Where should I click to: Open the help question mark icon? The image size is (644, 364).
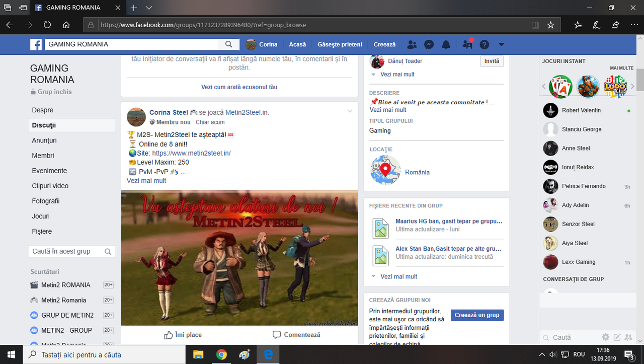(x=484, y=44)
